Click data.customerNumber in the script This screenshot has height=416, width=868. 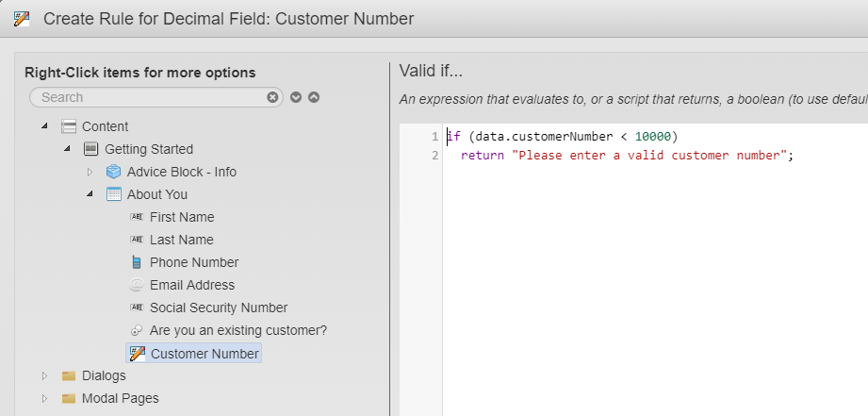tap(544, 136)
